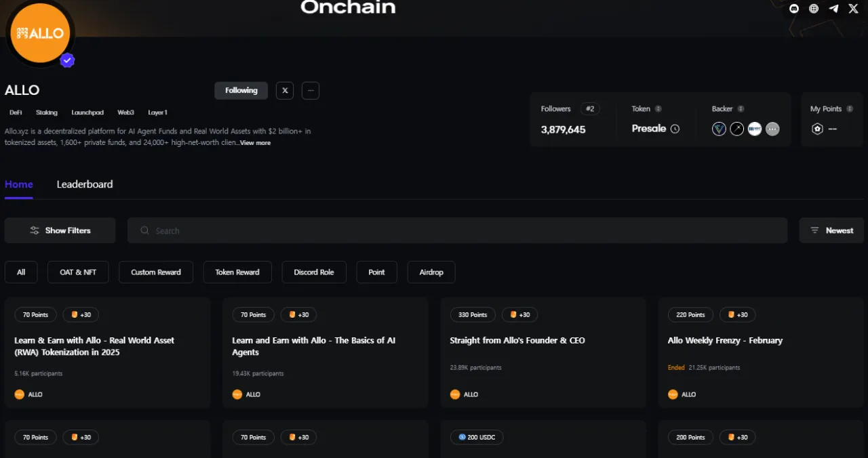Click the My Points info icon

point(850,109)
